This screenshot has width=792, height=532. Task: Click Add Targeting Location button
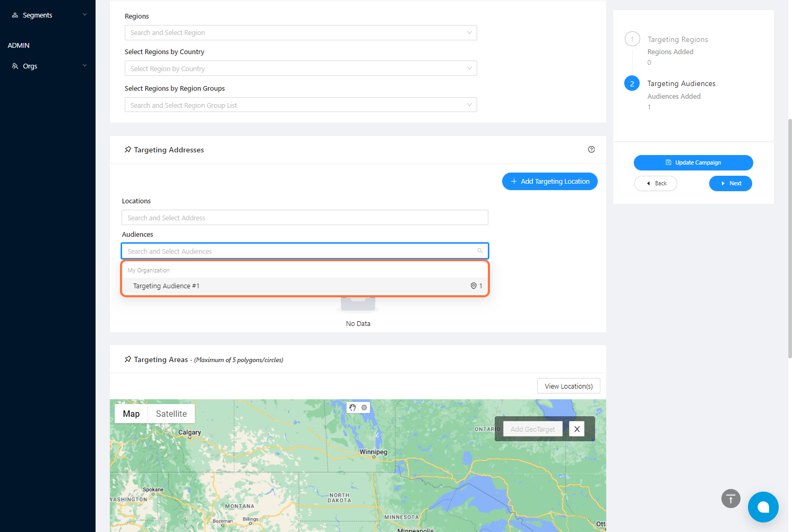click(x=550, y=181)
